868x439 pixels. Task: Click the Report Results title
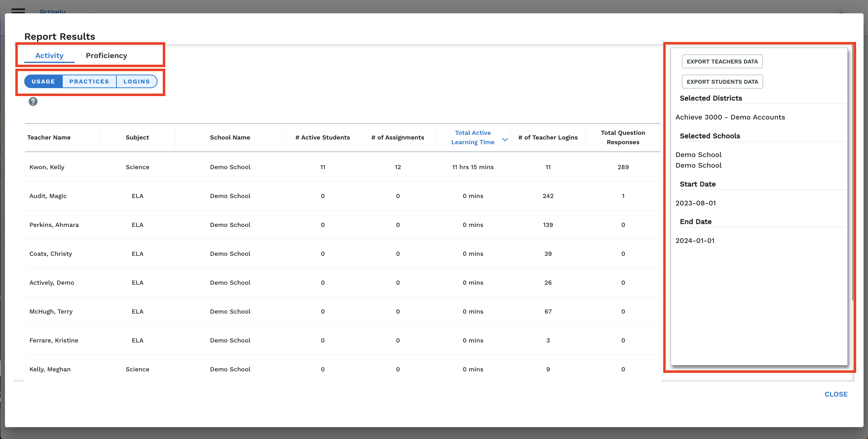click(60, 36)
